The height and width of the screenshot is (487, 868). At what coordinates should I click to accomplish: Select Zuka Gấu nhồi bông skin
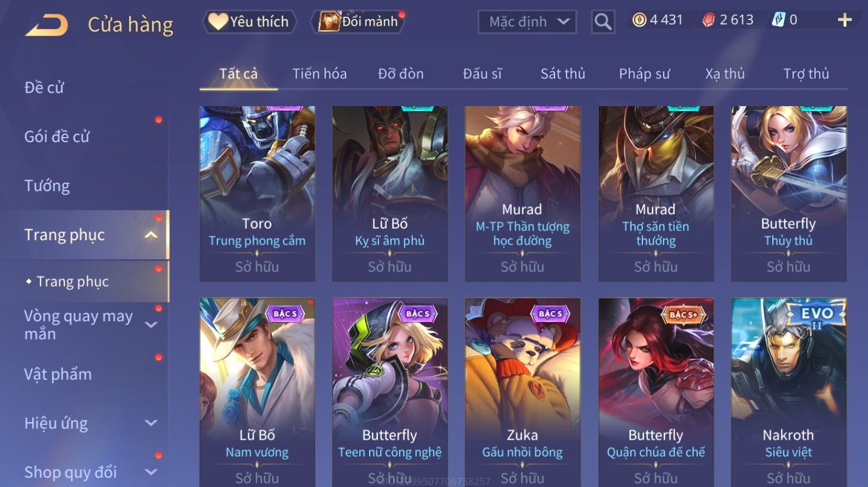click(x=522, y=392)
